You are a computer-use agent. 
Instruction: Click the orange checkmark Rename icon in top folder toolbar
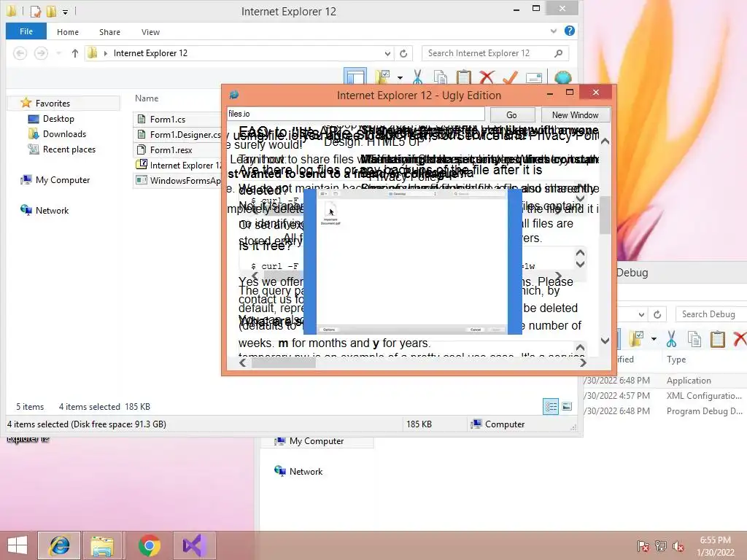[510, 77]
